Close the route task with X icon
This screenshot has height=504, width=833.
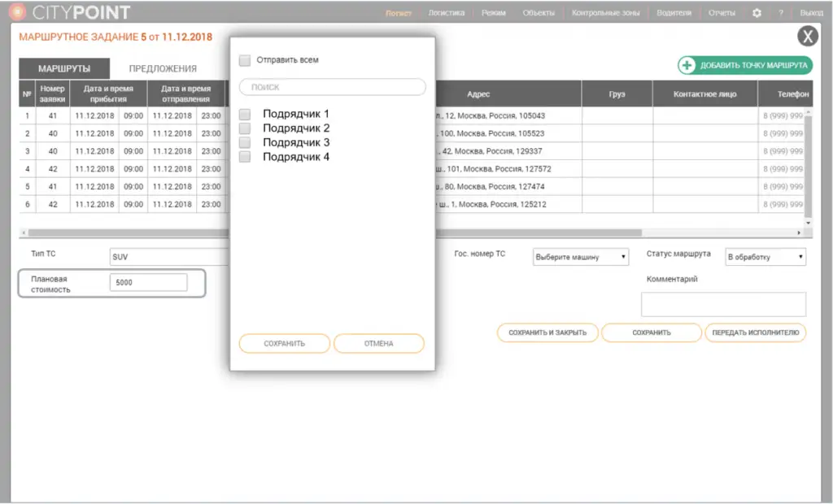tap(806, 37)
